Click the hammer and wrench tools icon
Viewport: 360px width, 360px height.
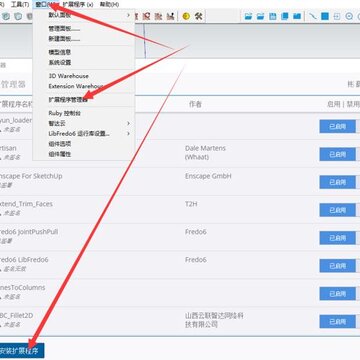199,16
